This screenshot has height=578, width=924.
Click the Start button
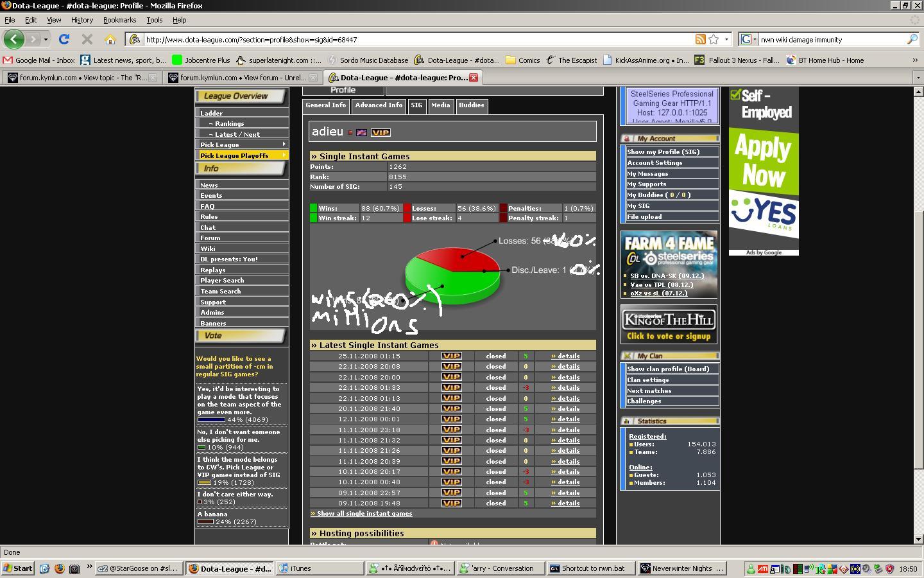(18, 568)
